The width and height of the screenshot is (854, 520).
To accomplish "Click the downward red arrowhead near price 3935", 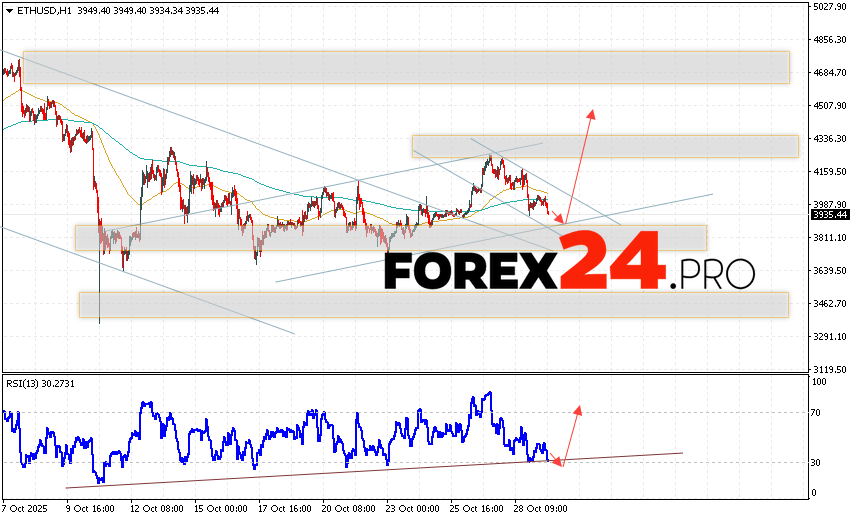I will (x=561, y=218).
